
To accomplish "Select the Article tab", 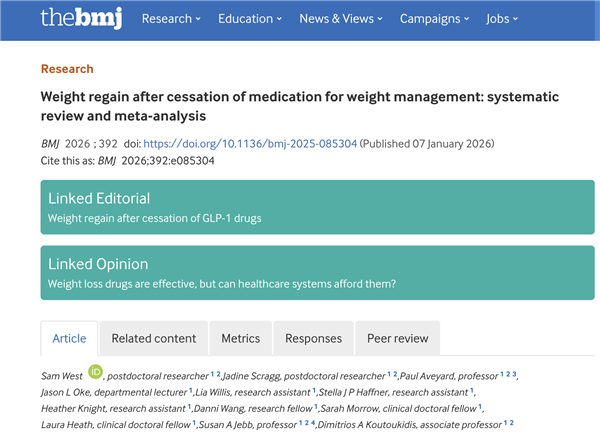I will [69, 338].
